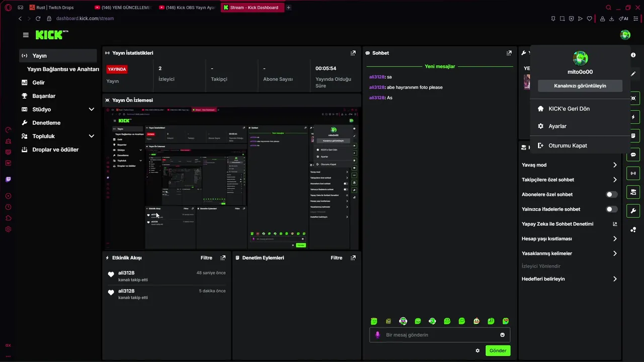Click the stream preview thumbnail
644x362 pixels.
pos(232,178)
